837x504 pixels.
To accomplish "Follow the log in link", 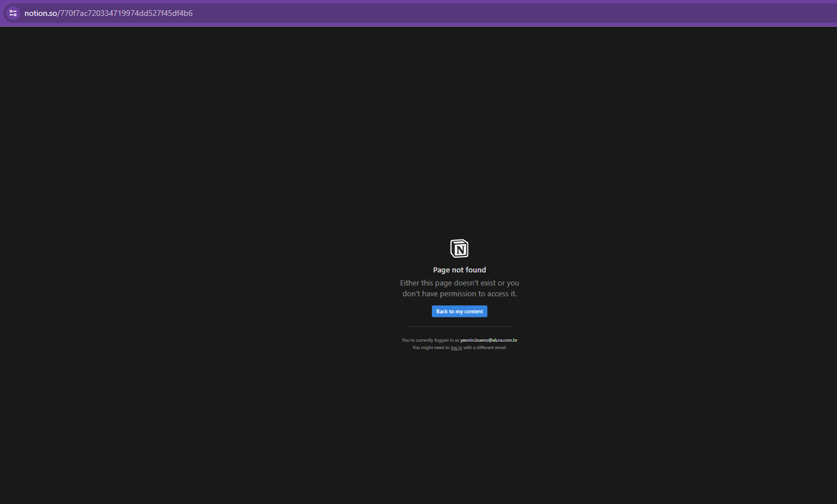I will tap(456, 347).
